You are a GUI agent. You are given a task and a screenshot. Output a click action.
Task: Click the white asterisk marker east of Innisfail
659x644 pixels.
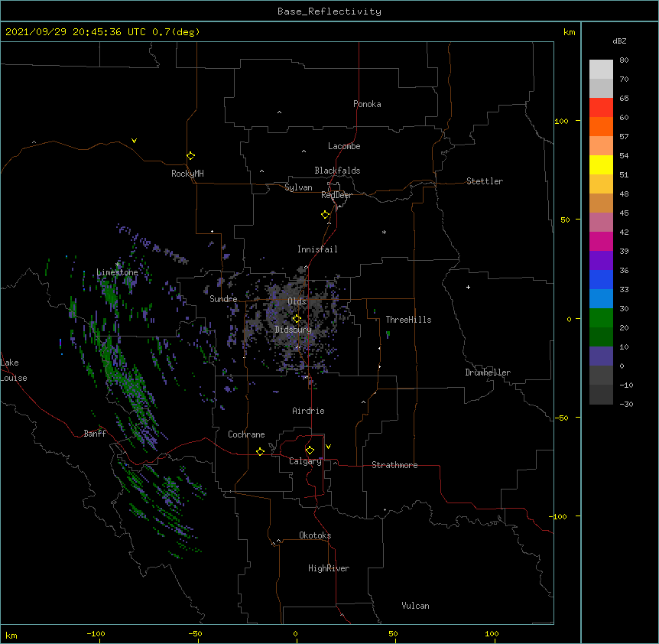[x=384, y=232]
